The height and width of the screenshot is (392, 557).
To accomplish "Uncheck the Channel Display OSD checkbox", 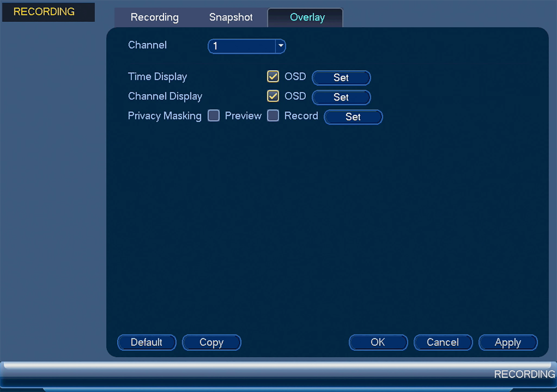I will click(273, 96).
